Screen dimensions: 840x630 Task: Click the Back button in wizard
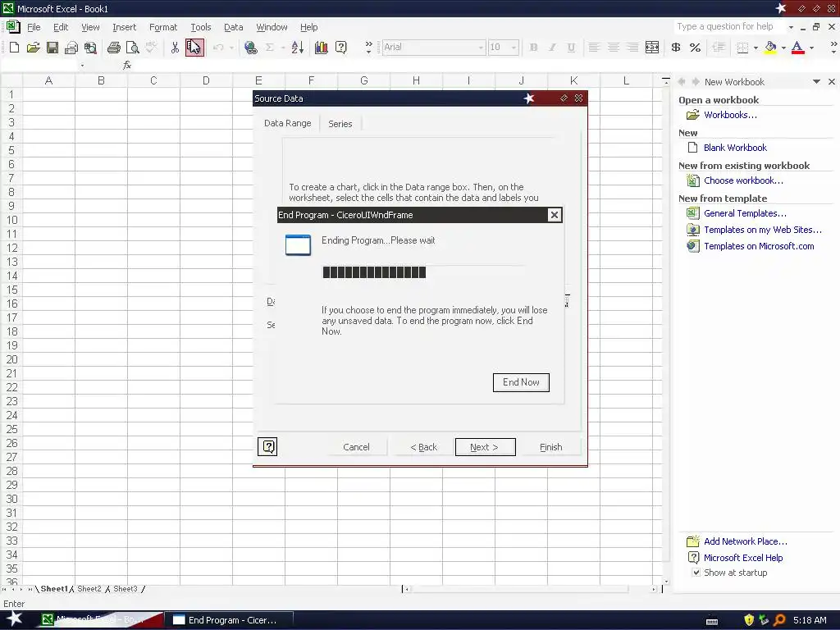click(424, 447)
